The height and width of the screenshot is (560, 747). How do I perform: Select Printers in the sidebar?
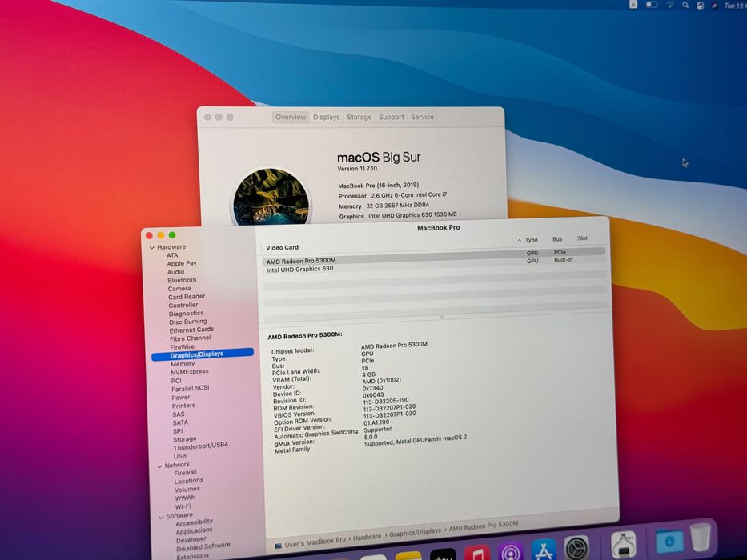(x=183, y=406)
